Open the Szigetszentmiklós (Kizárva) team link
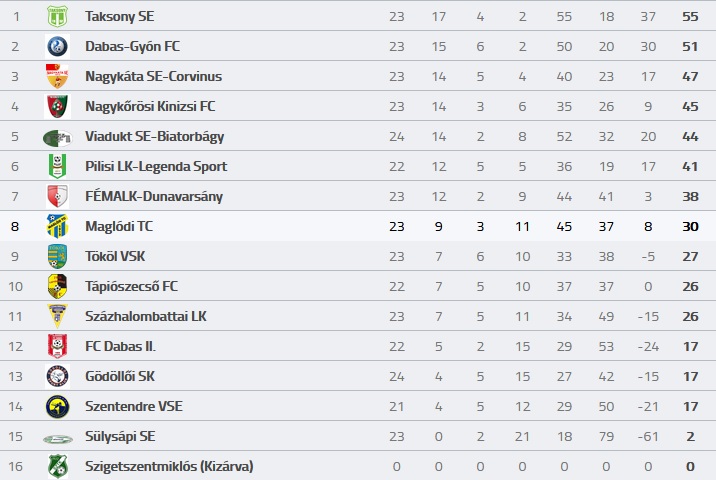Viewport: 716px width, 480px height. coord(169,466)
